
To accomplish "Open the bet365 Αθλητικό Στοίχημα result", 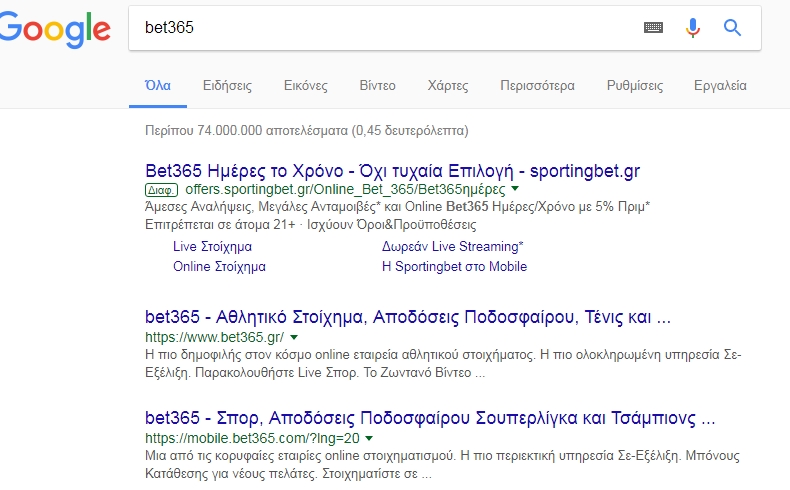I will 408,317.
